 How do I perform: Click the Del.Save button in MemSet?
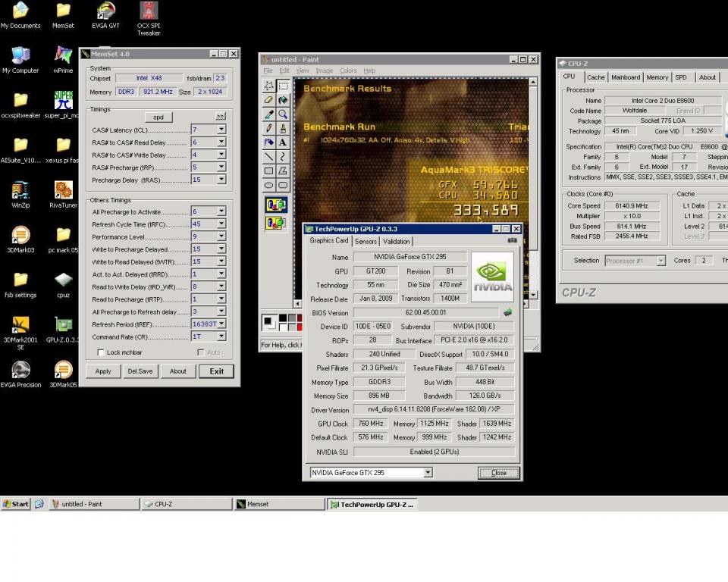click(x=140, y=371)
